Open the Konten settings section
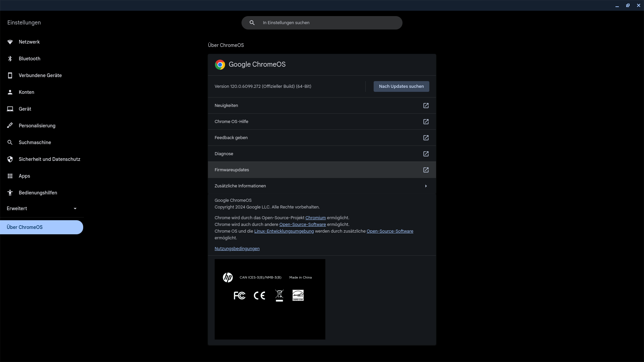644x362 pixels. 26,92
